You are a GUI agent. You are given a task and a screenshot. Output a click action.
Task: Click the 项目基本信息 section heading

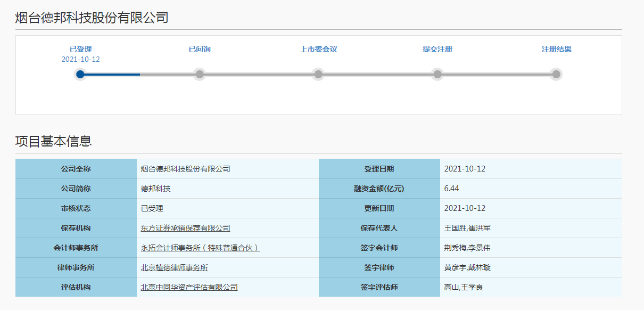coord(53,141)
